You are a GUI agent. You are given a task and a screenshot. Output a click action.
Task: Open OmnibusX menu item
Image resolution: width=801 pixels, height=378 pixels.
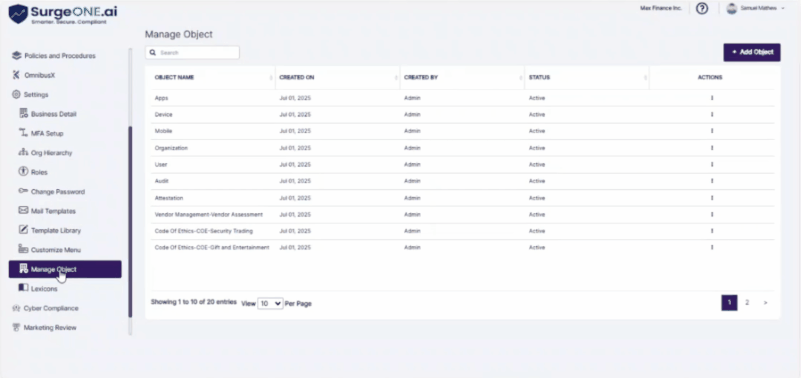(39, 75)
